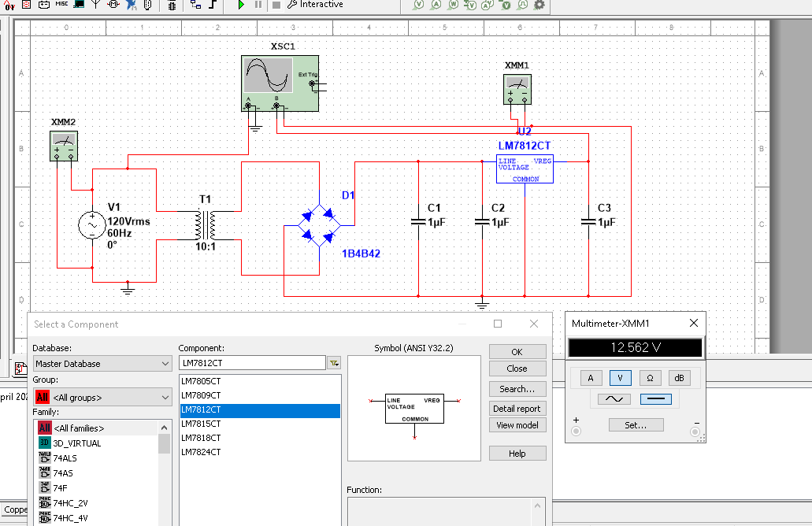Toggle the multimeter dB measurement mode
The image size is (812, 526).
[x=679, y=378]
